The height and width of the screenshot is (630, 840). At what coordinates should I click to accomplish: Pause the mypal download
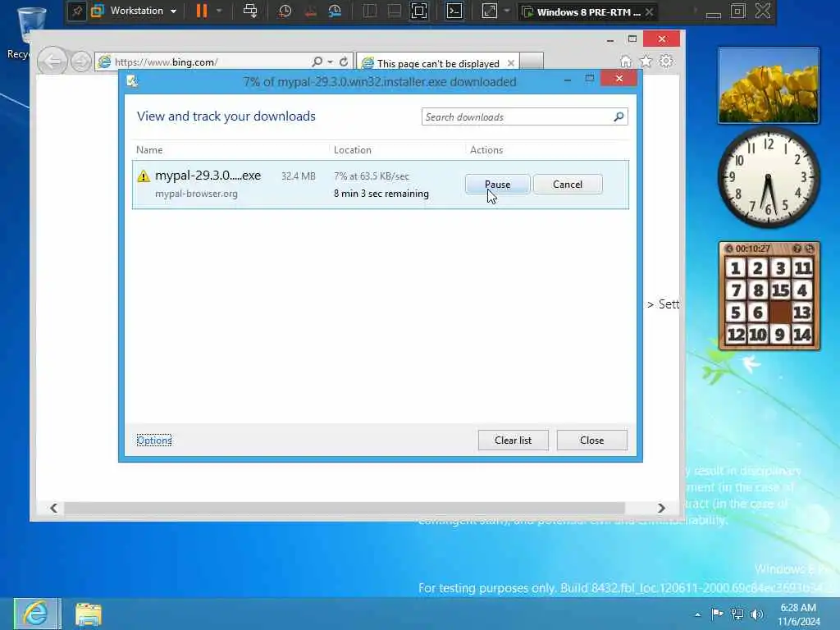(x=498, y=185)
